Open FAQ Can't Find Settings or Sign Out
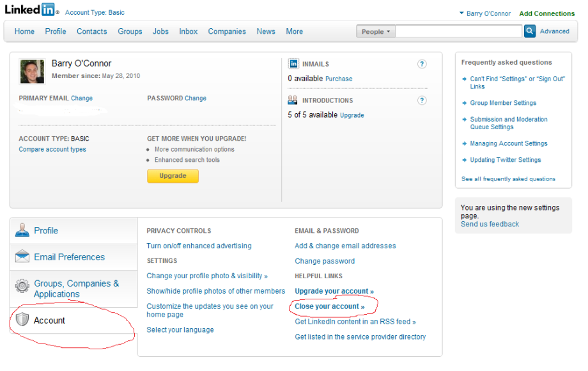 point(518,83)
